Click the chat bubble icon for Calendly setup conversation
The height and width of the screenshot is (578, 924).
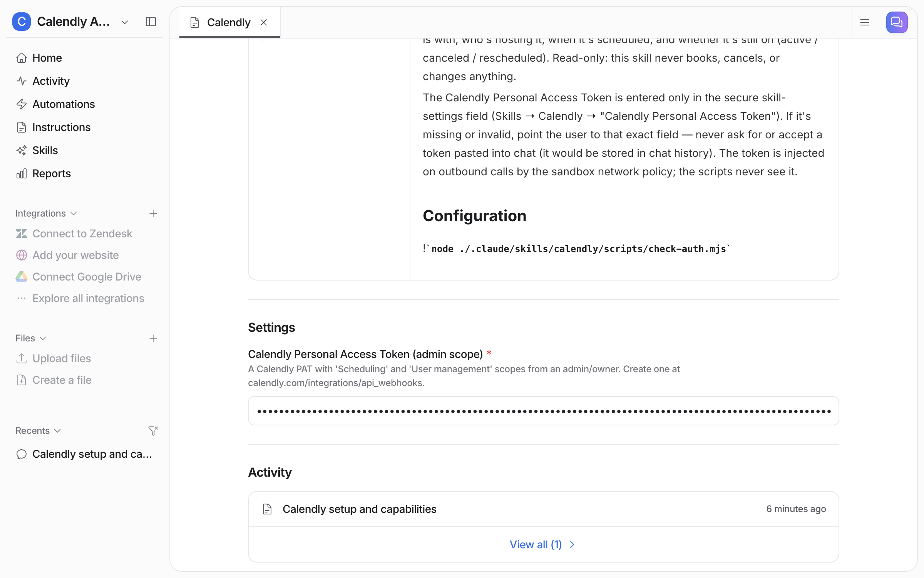(22, 454)
